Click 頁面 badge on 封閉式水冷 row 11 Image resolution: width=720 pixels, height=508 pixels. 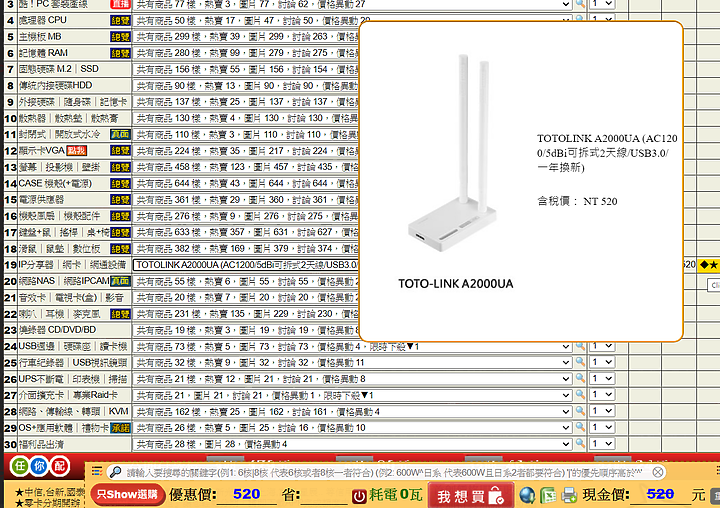point(120,135)
